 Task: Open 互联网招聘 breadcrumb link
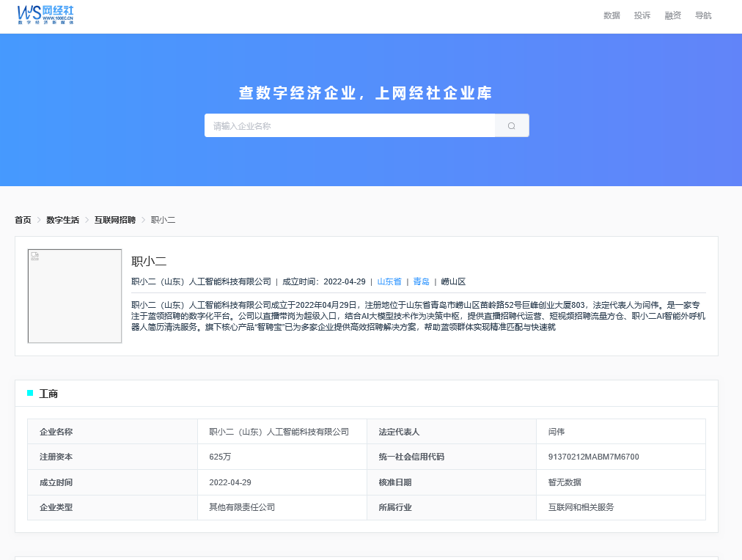click(115, 220)
